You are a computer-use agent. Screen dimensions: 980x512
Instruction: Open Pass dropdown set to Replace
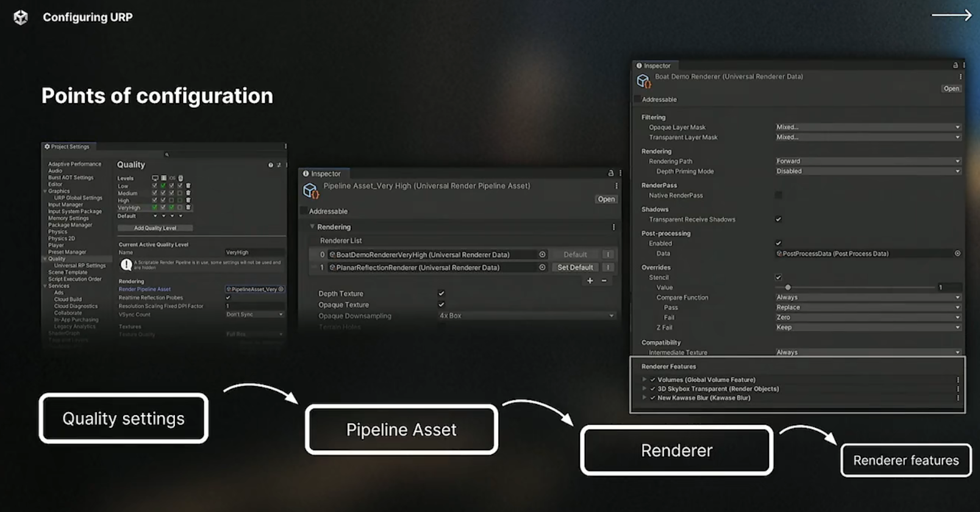pos(868,307)
